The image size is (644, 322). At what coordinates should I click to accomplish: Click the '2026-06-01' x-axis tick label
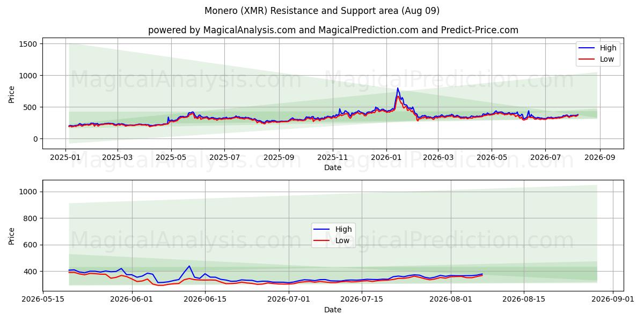132,300
